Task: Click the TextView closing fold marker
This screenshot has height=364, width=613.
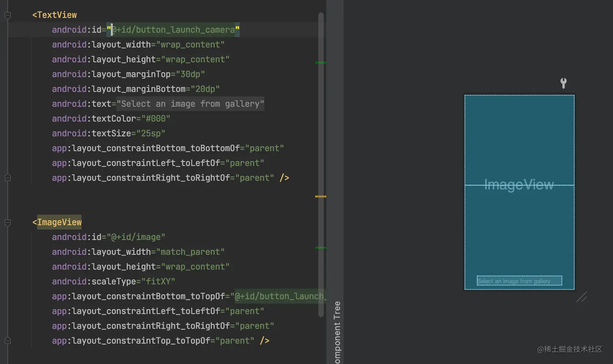Action: 8,177
